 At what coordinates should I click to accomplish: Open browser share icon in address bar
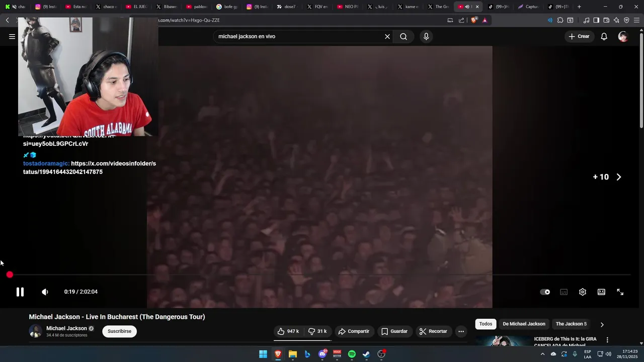(461, 20)
